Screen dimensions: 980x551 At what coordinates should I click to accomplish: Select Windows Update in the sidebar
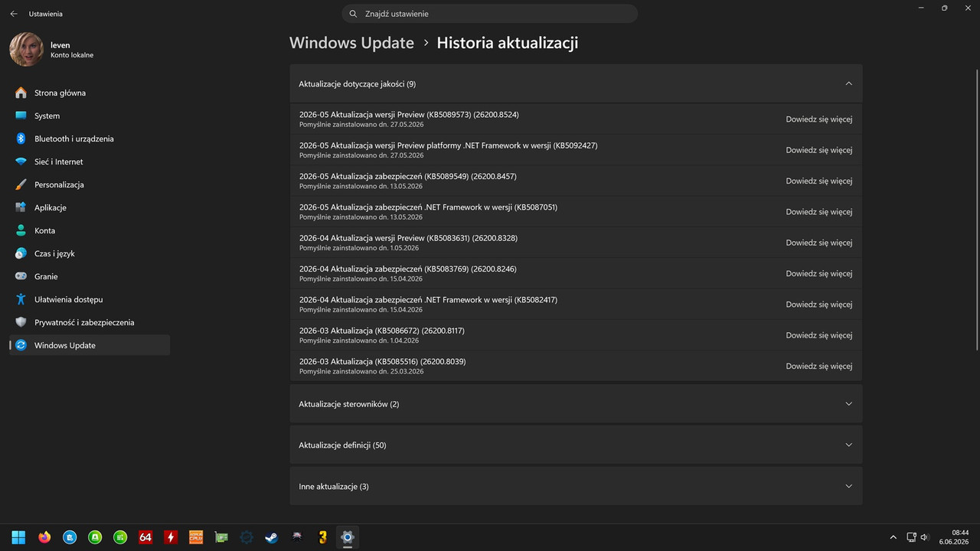[x=90, y=345]
